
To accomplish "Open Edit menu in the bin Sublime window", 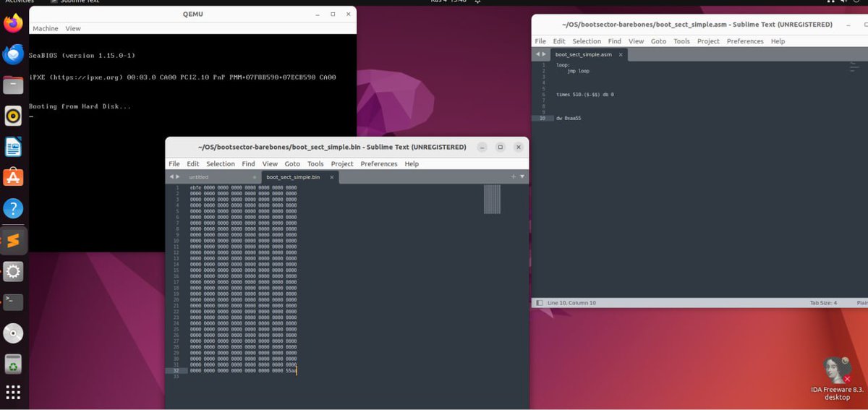I will pyautogui.click(x=193, y=164).
